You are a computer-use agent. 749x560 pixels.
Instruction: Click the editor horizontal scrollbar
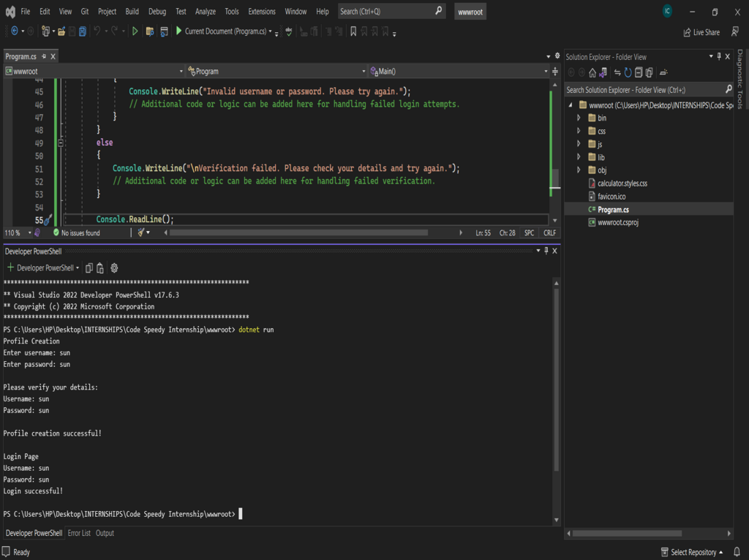pos(300,233)
